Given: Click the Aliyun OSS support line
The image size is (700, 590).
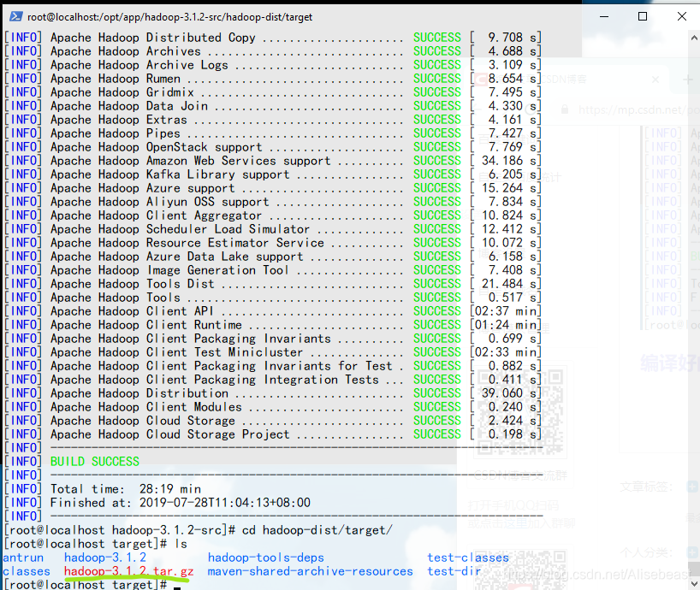Looking at the screenshot, I should tap(272, 202).
